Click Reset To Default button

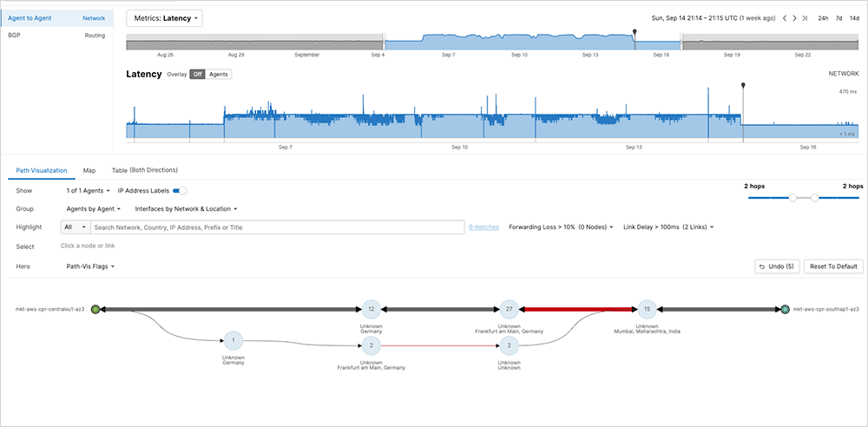(x=833, y=266)
